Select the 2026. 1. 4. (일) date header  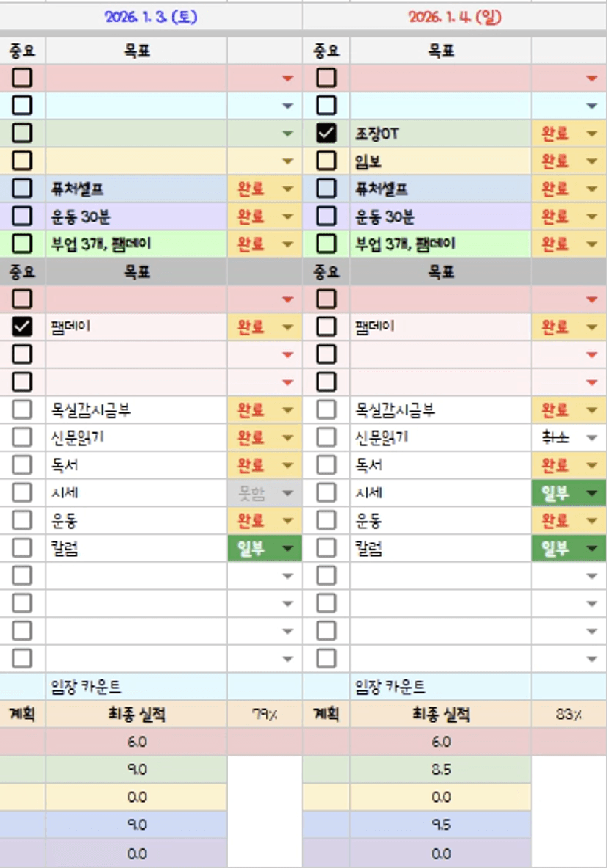[455, 16]
